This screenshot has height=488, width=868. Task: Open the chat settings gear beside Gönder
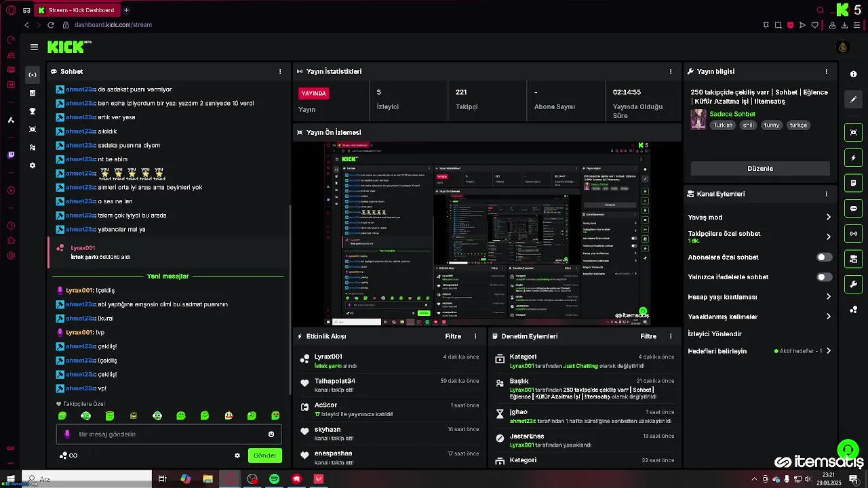(x=237, y=455)
